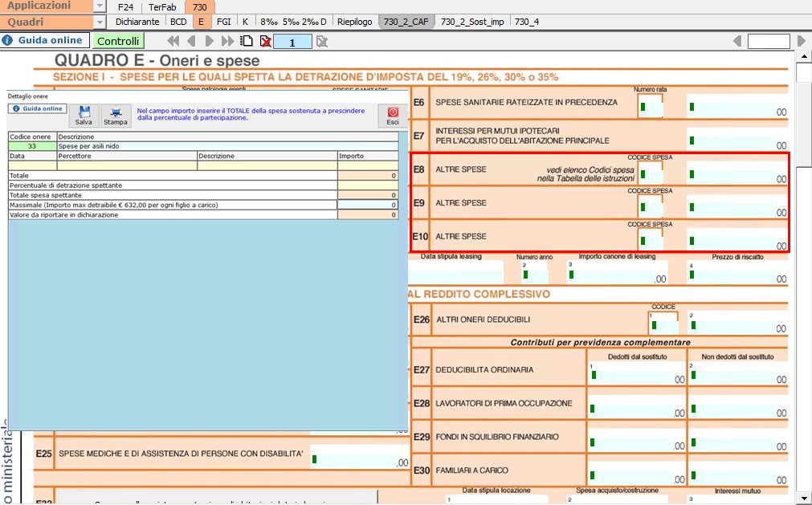
Task: Click the scroll up arrow of vertical scrollbar
Action: (804, 56)
